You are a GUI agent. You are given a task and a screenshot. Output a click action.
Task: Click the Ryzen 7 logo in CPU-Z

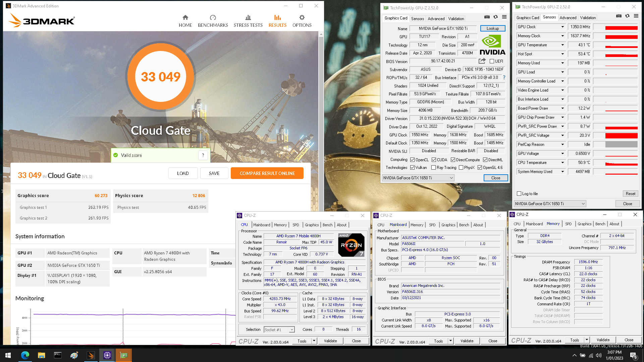tap(351, 245)
